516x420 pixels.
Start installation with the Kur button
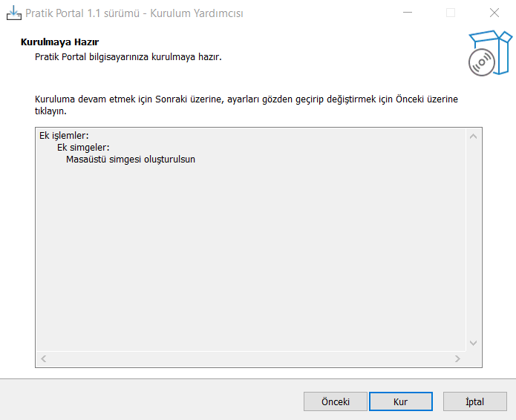[401, 401]
